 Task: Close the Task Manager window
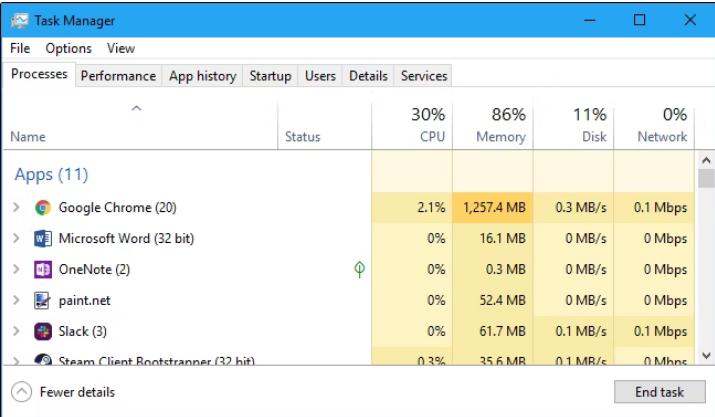tap(690, 20)
